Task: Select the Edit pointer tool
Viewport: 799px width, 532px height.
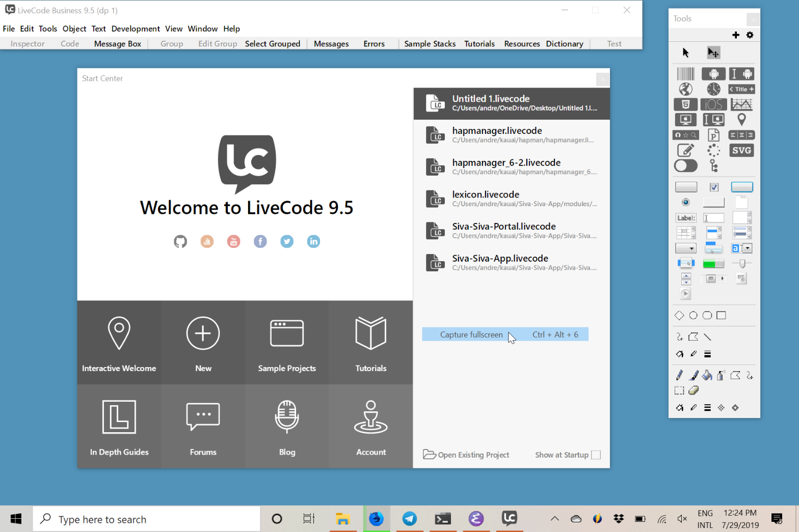Action: point(713,52)
